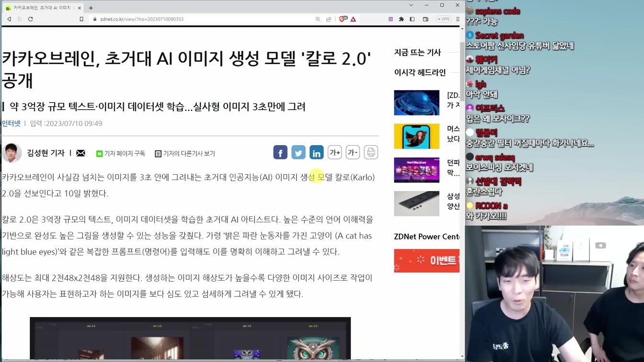Email the reporter via envelope icon
The image size is (644, 362).
point(80,153)
